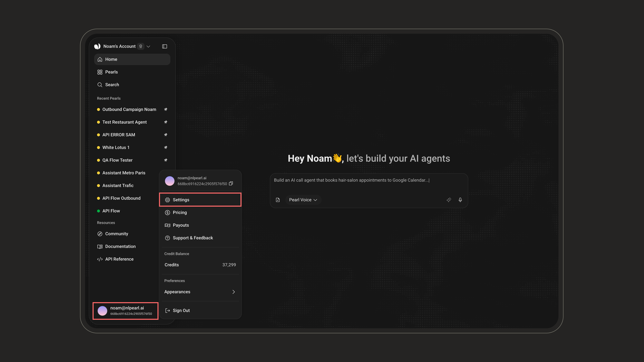This screenshot has height=362, width=644.
Task: Unpin Test Restaurant Agent pearl
Action: (x=166, y=122)
